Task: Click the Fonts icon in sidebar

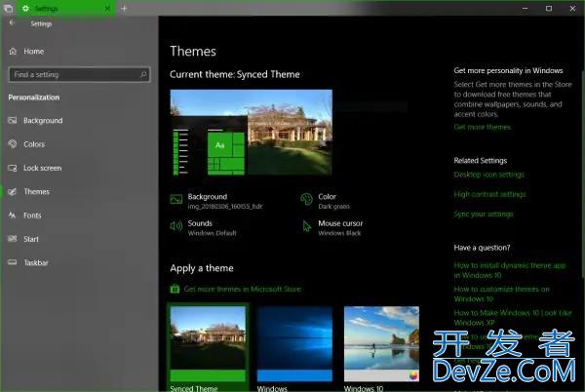Action: coord(13,216)
